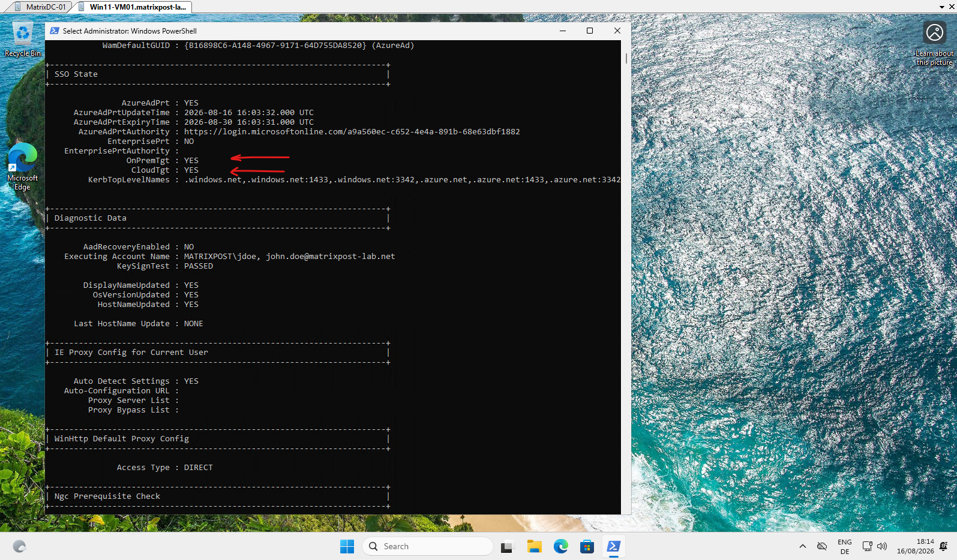Open the network status tray icon
Image resolution: width=957 pixels, height=560 pixels.
pyautogui.click(x=867, y=546)
